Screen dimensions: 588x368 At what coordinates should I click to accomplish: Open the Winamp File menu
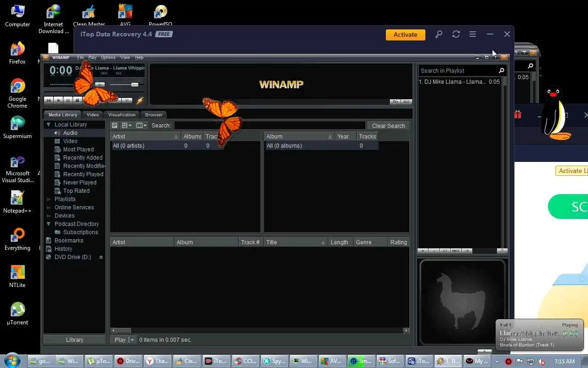pos(80,57)
